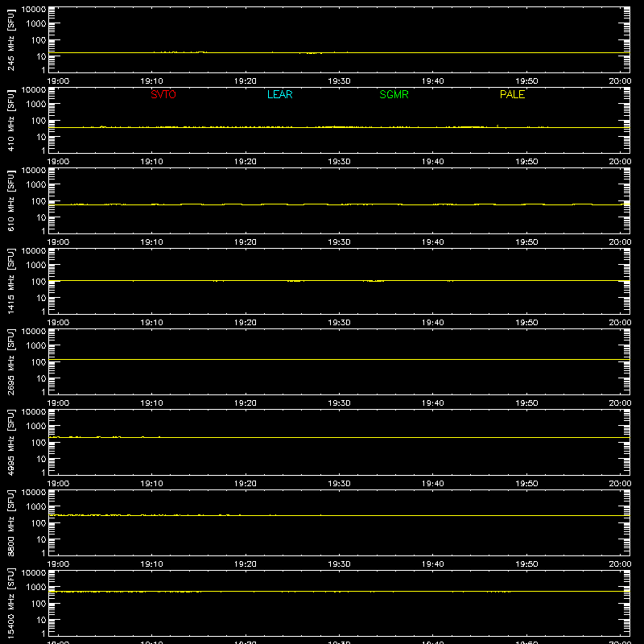Click the 100 y-tick on the 8800 MHz plot

[x=39, y=522]
